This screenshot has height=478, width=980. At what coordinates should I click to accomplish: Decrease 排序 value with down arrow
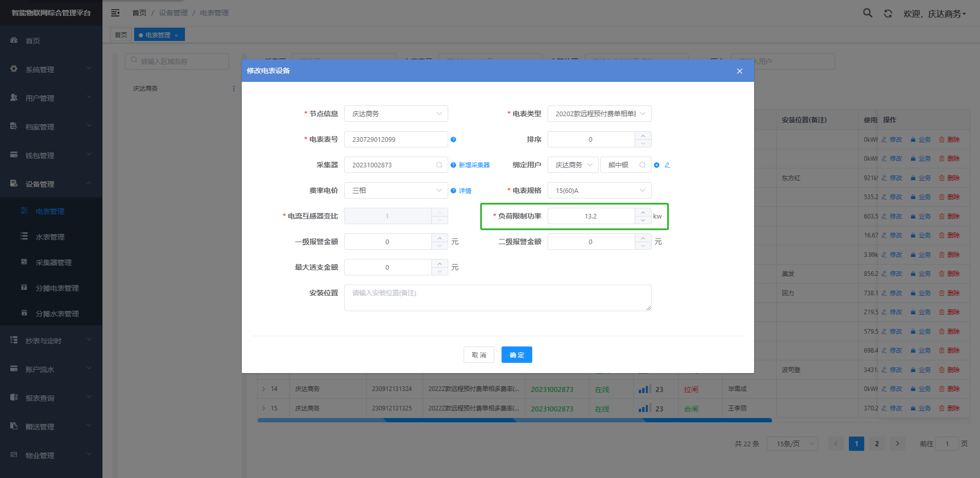pos(643,143)
